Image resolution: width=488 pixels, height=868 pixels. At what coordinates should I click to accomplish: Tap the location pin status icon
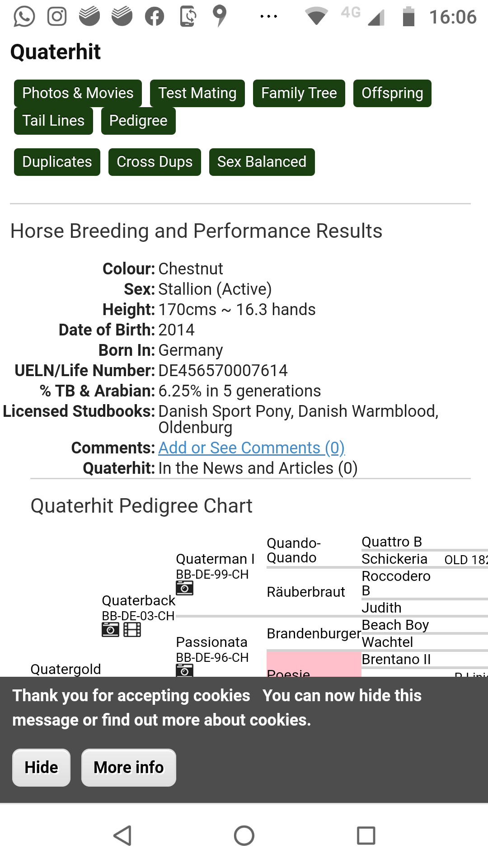(220, 16)
